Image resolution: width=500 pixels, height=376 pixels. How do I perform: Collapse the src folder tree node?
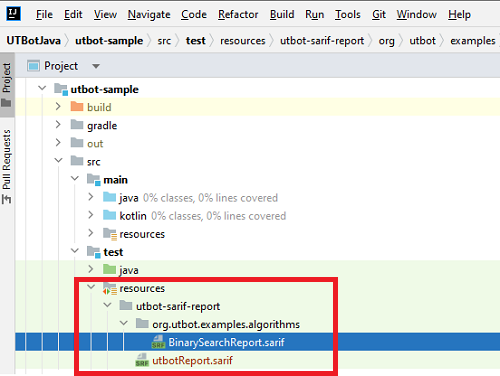click(x=58, y=161)
